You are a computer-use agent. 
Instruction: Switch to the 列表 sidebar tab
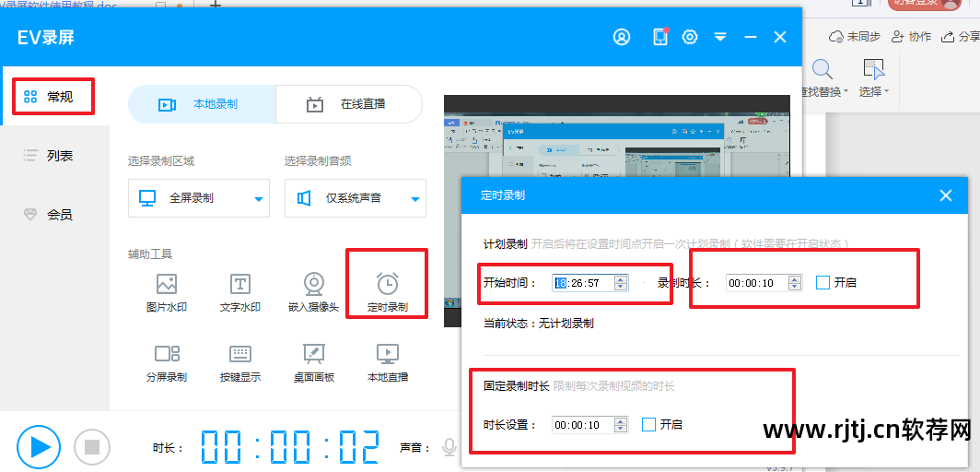coord(55,156)
